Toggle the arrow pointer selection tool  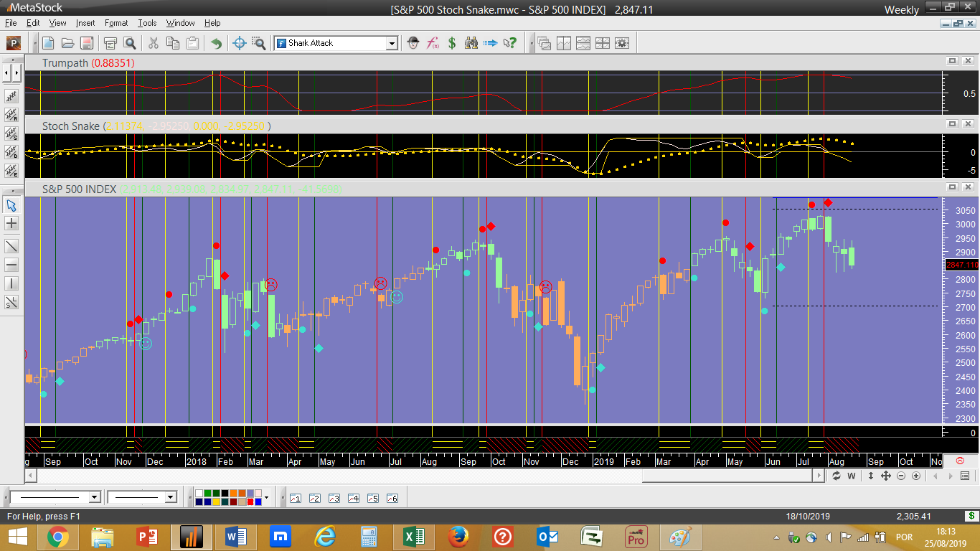(11, 205)
